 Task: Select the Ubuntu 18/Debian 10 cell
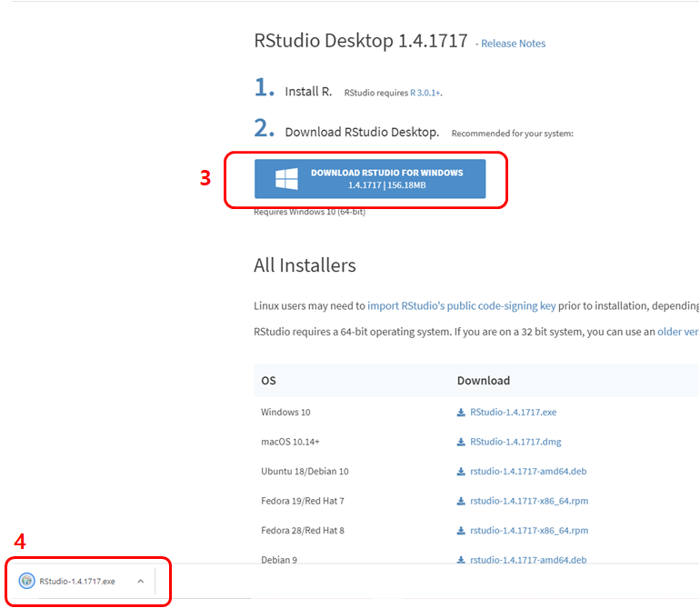point(305,471)
